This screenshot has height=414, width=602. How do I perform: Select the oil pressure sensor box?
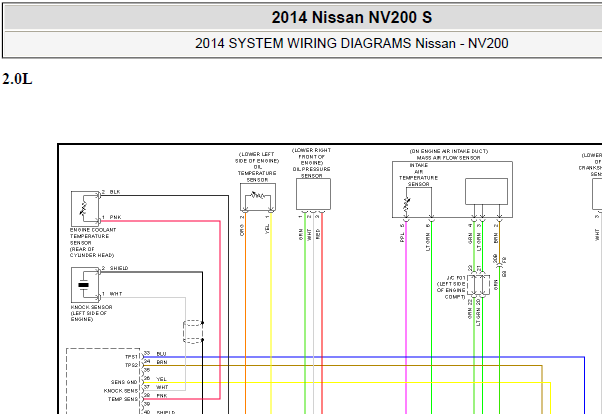tap(313, 194)
